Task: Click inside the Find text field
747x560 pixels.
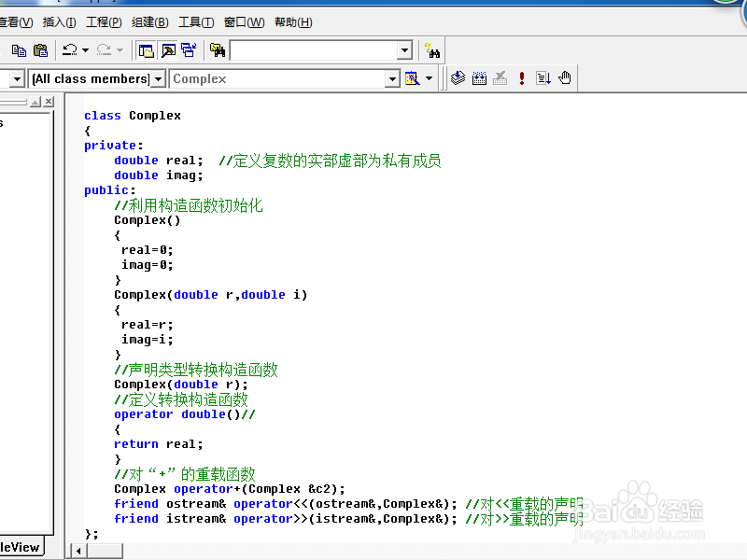Action: [x=314, y=50]
